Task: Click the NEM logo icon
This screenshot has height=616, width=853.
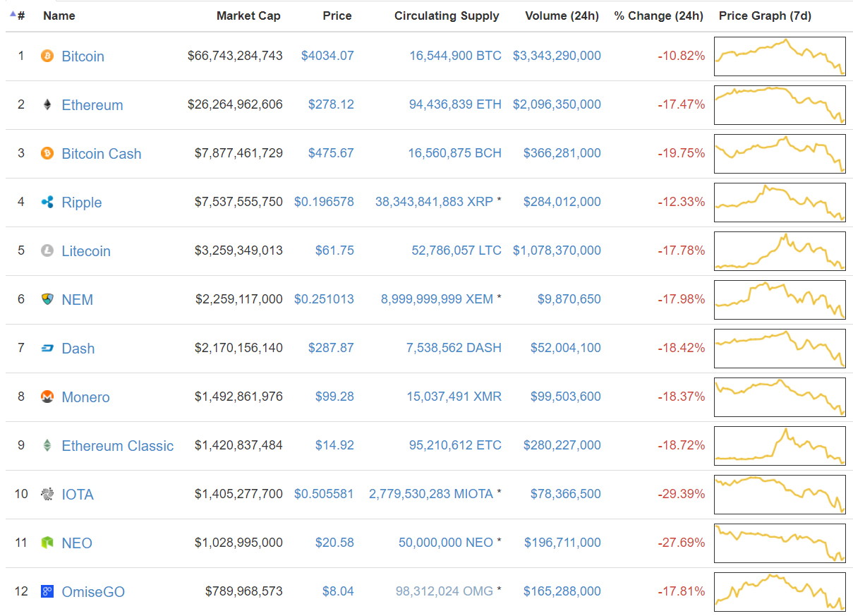Action: 47,300
